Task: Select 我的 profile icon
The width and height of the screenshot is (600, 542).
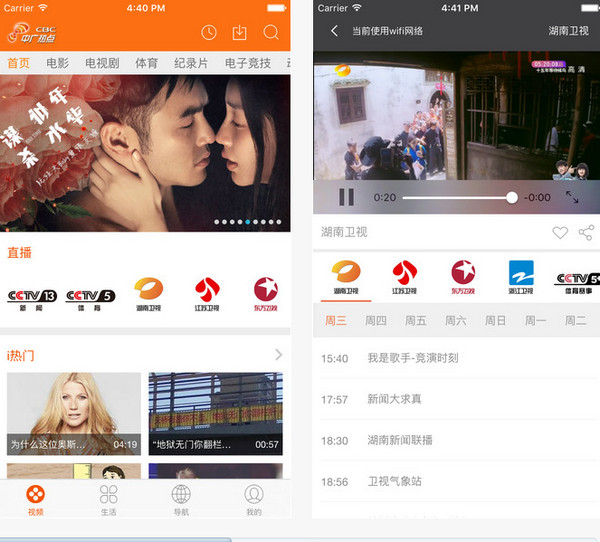Action: click(x=254, y=500)
